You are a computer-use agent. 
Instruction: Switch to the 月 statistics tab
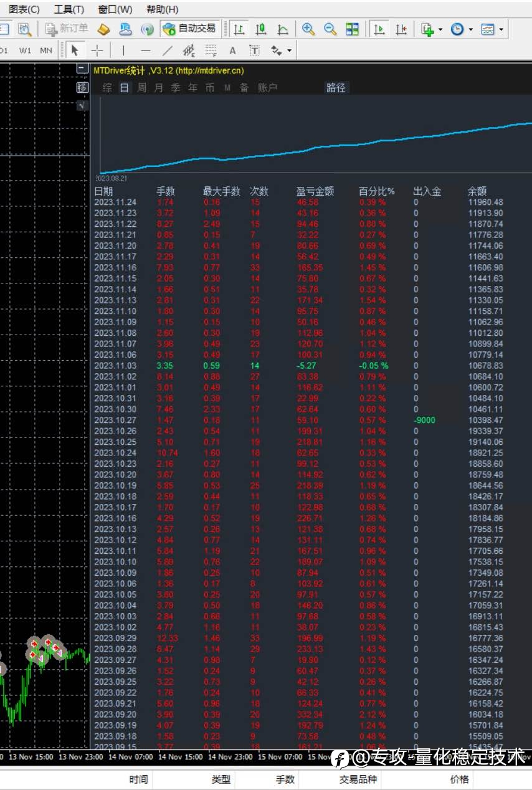point(158,88)
